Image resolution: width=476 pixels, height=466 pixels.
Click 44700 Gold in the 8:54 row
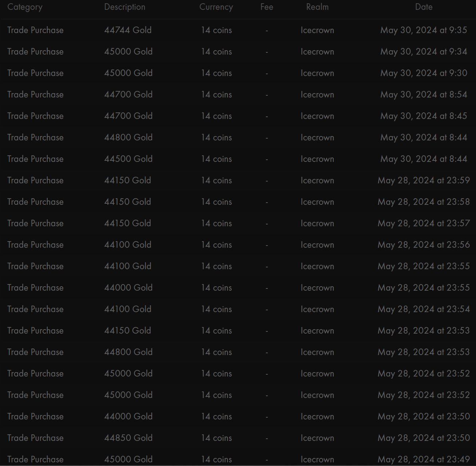coord(128,95)
